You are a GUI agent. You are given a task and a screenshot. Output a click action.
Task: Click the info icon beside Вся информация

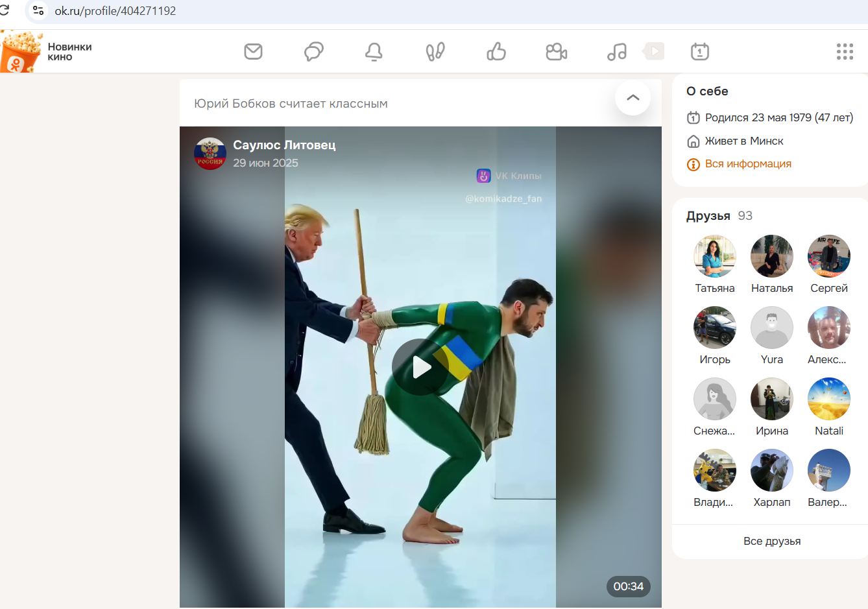coord(693,164)
